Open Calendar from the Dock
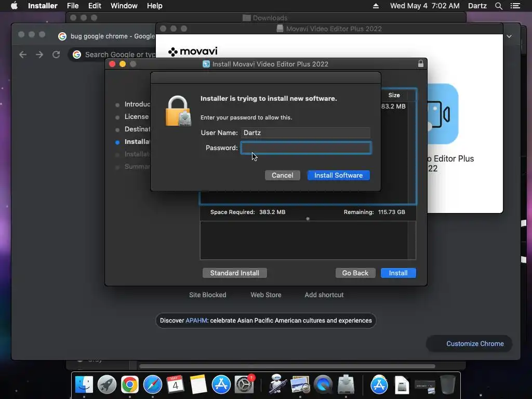The width and height of the screenshot is (532, 399). point(176,385)
